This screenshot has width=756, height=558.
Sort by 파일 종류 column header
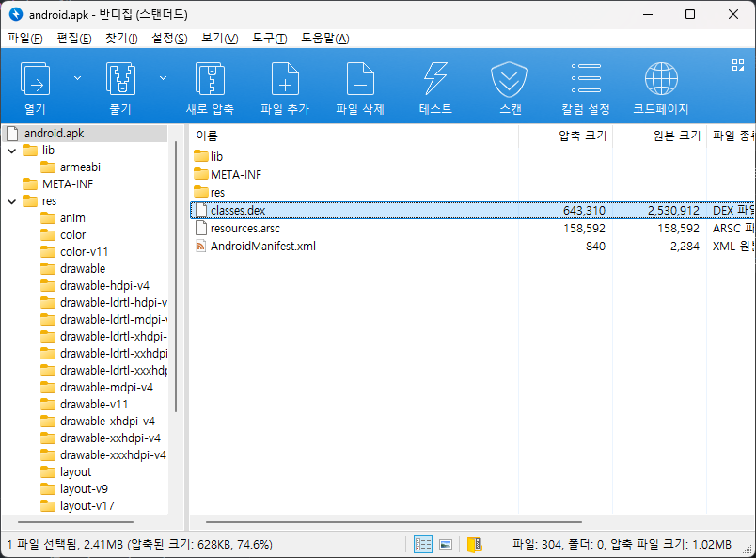(x=732, y=136)
